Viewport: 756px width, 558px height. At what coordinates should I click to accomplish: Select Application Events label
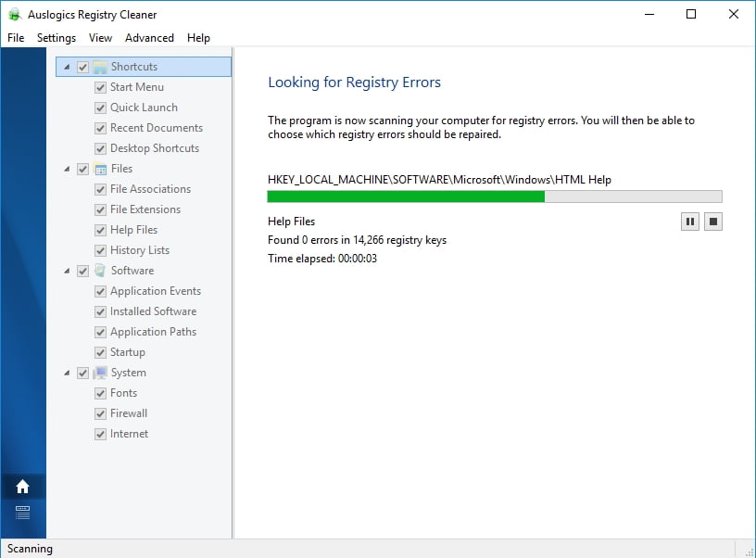point(156,291)
